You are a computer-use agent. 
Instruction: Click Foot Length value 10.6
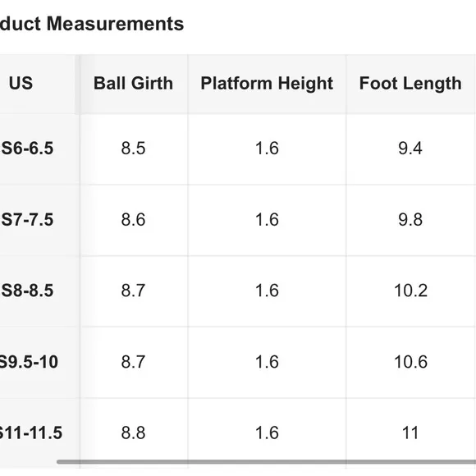(x=410, y=362)
